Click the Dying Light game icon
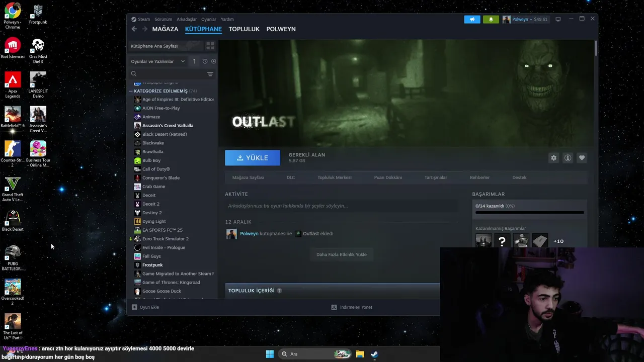 (137, 221)
